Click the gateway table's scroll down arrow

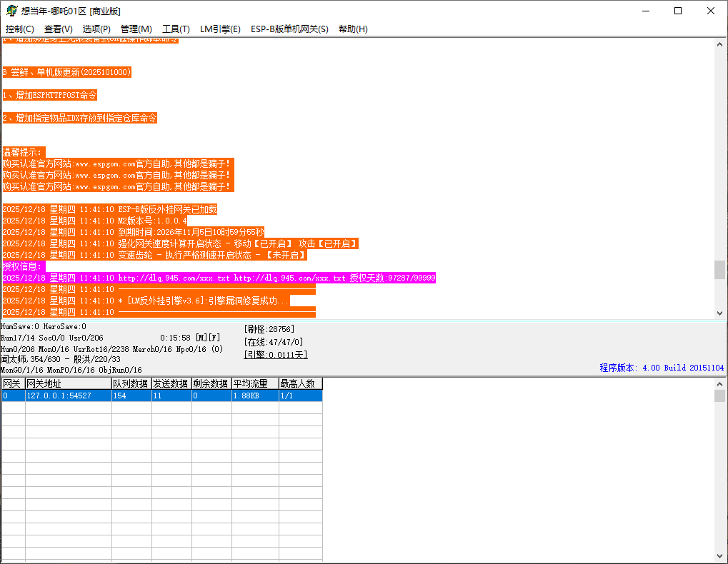(719, 556)
